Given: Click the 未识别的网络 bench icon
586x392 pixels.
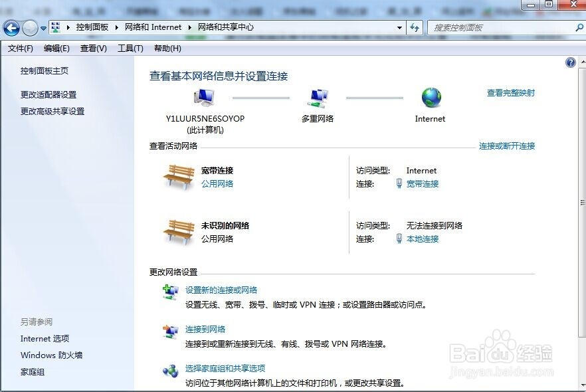Looking at the screenshot, I should pos(178,232).
